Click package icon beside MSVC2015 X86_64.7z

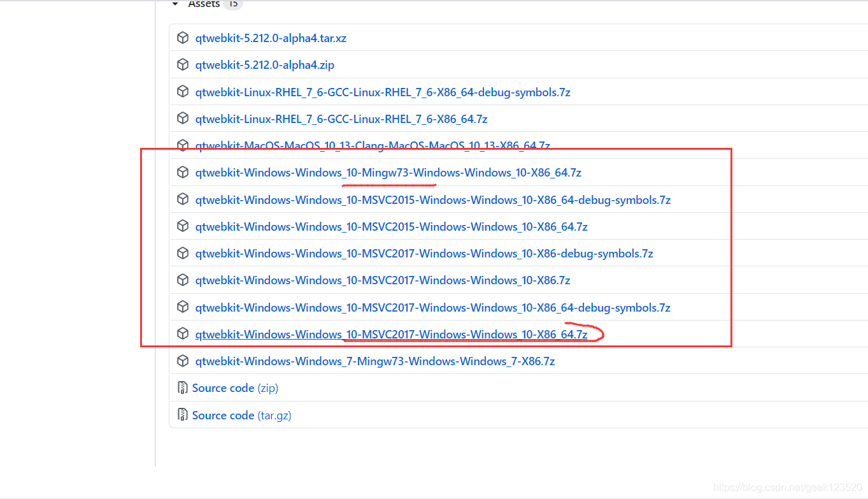pos(183,226)
